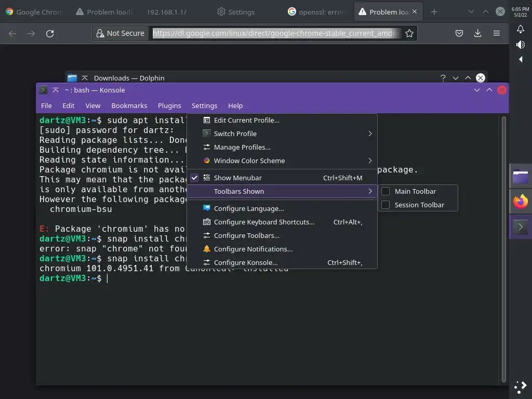Click the clock showing 6:05 PM
532x399 pixels.
520,9
